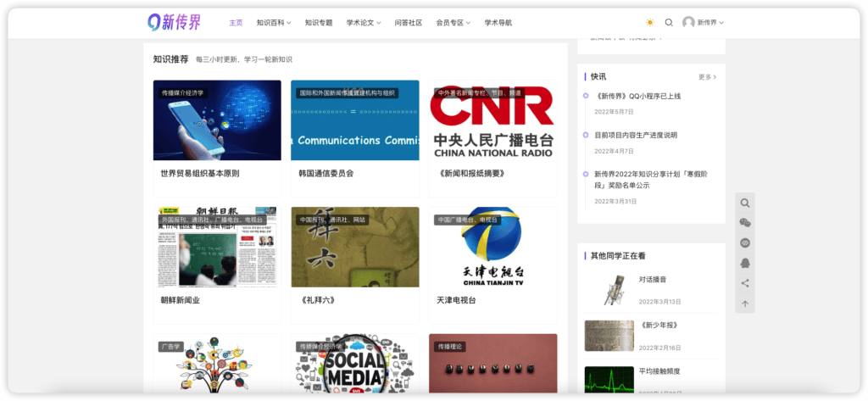This screenshot has height=401, width=868.
Task: Open the search magnifier in header
Action: click(x=669, y=23)
